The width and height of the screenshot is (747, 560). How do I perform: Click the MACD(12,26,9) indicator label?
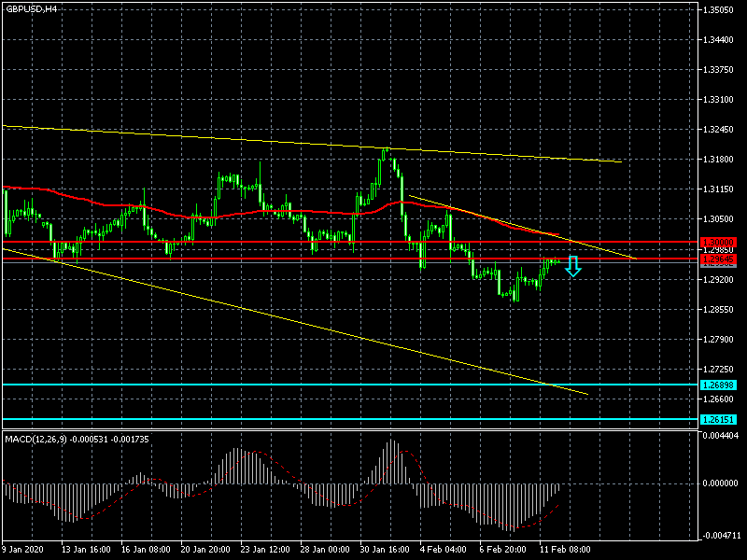click(77, 439)
